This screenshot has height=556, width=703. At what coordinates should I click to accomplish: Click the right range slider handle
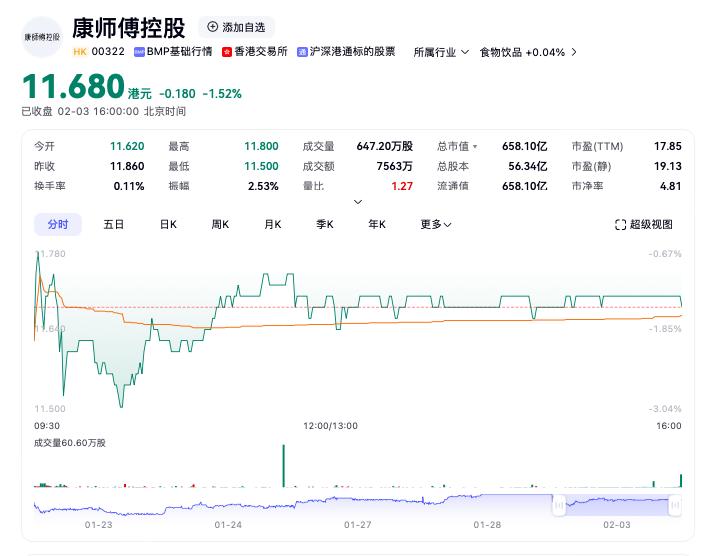675,506
